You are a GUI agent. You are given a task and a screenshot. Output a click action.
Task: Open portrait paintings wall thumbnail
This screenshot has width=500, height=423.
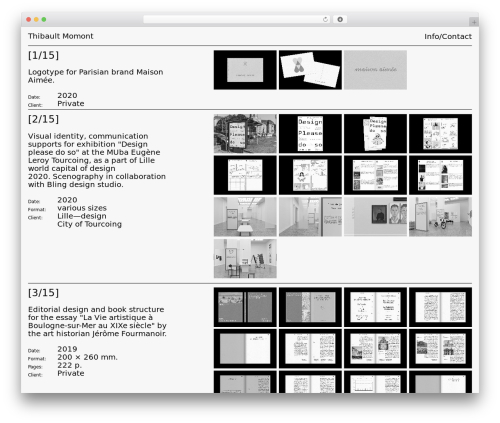375,217
